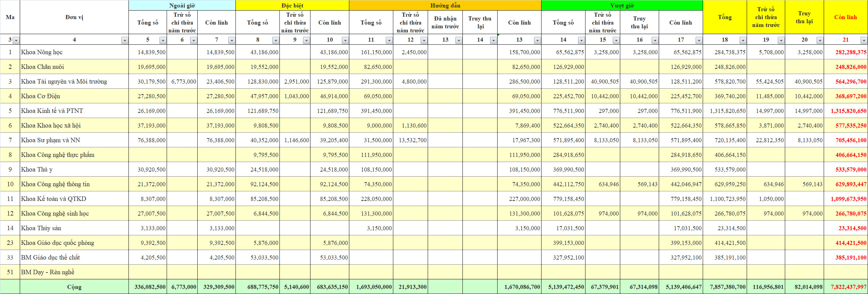Select the "Khoa Kế toán và QTKD" cell
This screenshot has width=868, height=294.
(74, 199)
